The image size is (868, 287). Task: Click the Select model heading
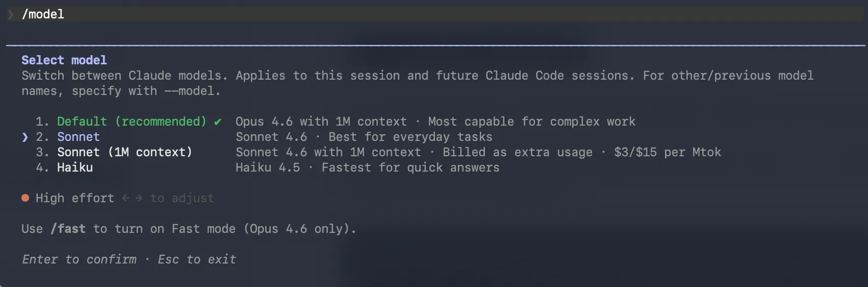coord(64,60)
